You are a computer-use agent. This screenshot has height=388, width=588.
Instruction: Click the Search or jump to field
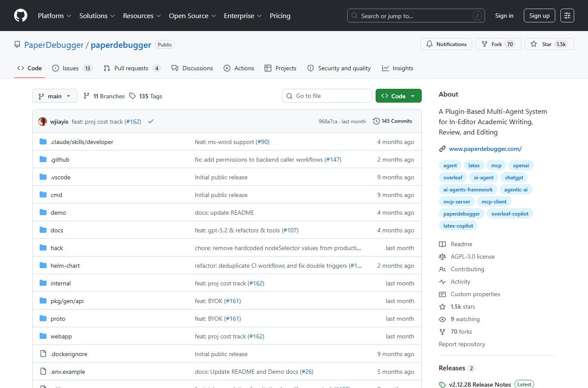click(x=416, y=16)
